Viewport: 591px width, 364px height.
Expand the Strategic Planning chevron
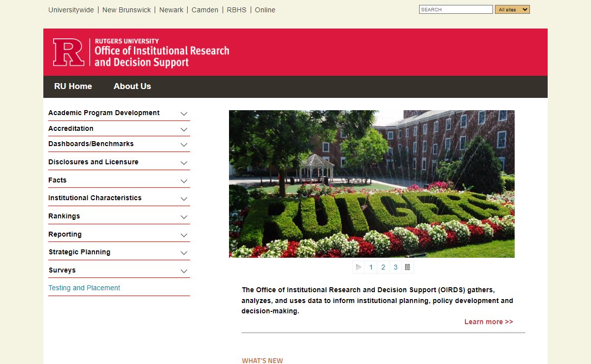[184, 253]
